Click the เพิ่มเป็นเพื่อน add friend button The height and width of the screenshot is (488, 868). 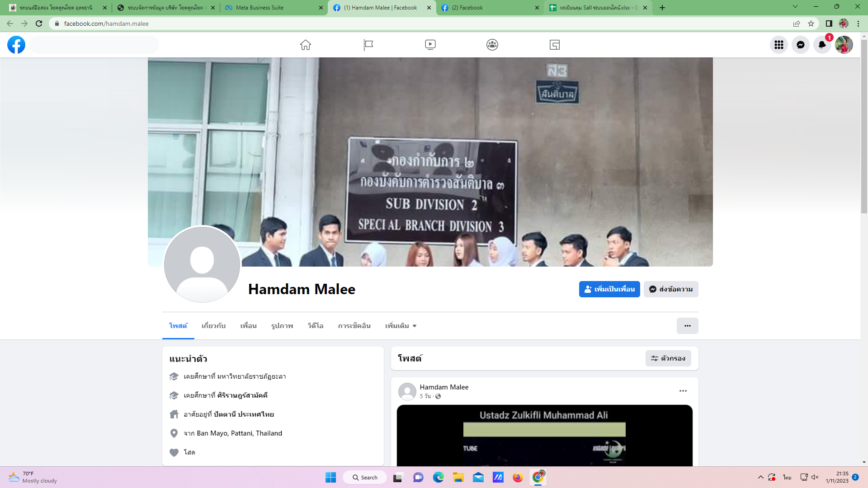tap(609, 289)
